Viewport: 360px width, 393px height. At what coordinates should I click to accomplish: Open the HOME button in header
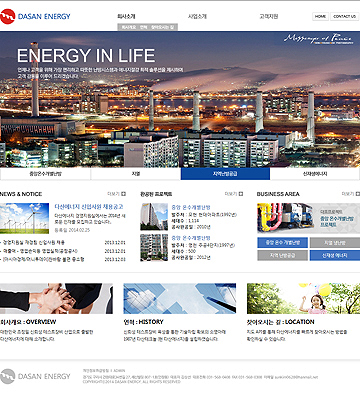[x=320, y=16]
